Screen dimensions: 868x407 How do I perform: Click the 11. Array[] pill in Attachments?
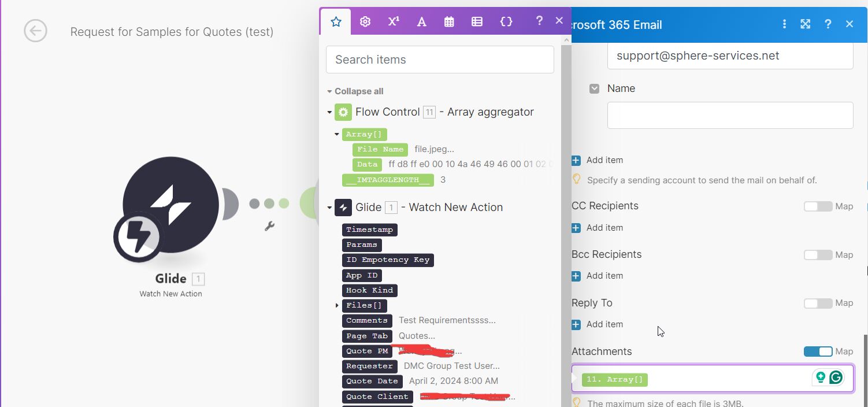[x=615, y=379]
